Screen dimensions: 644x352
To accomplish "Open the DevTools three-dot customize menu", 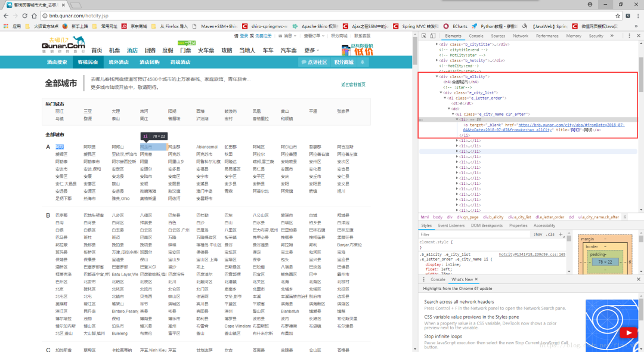I will pos(629,36).
